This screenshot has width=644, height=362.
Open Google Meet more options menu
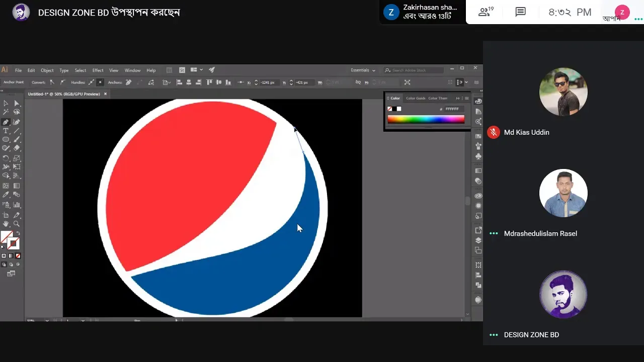pos(639,19)
